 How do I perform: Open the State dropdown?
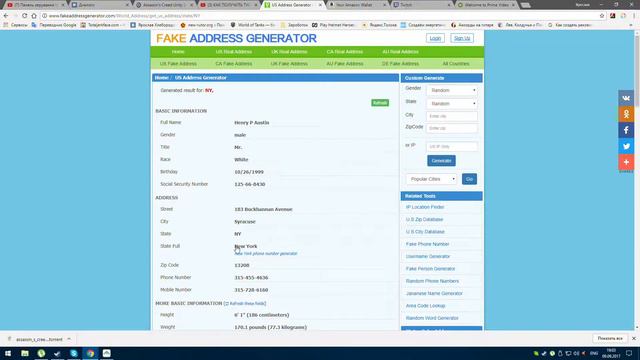tap(452, 104)
